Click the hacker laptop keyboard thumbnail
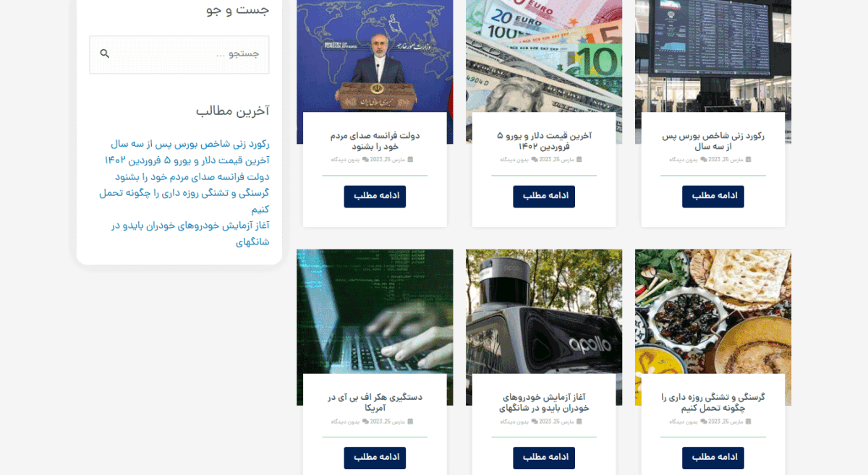The width and height of the screenshot is (868, 475). tap(375, 312)
